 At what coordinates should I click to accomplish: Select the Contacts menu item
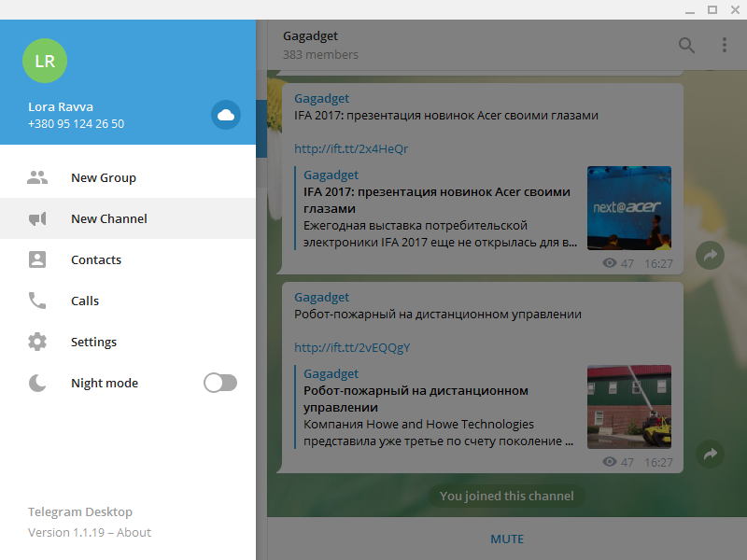[96, 259]
